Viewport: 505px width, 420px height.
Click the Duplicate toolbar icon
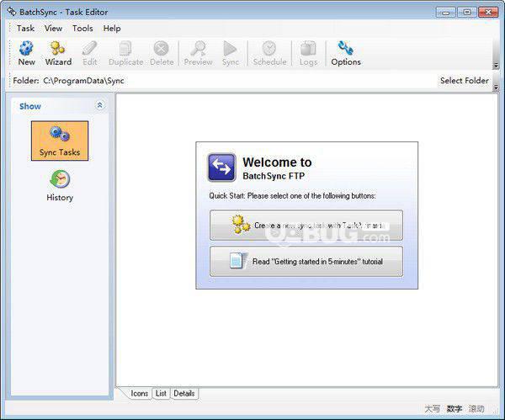tap(125, 54)
